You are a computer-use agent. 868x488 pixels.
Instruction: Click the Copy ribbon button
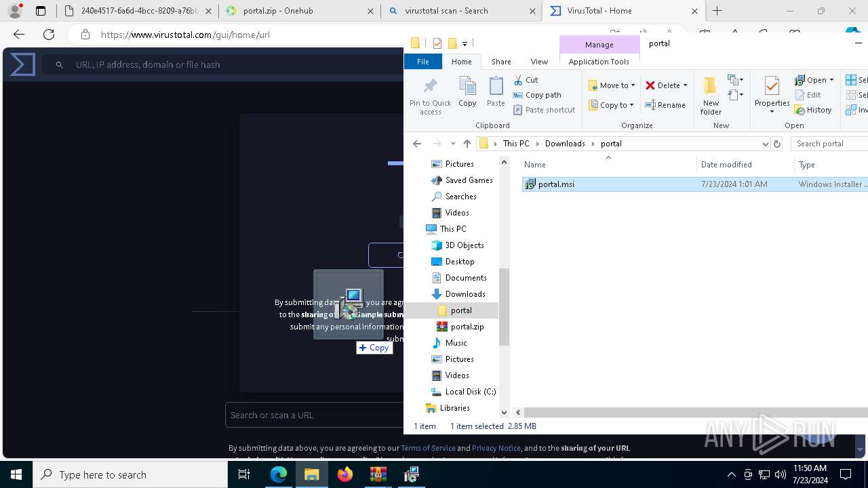pos(467,91)
